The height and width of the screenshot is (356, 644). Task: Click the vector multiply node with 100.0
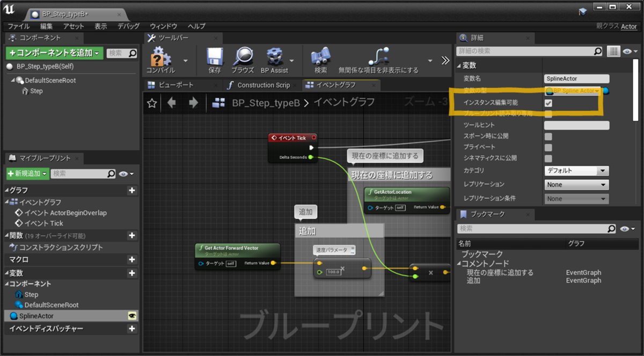(x=342, y=267)
